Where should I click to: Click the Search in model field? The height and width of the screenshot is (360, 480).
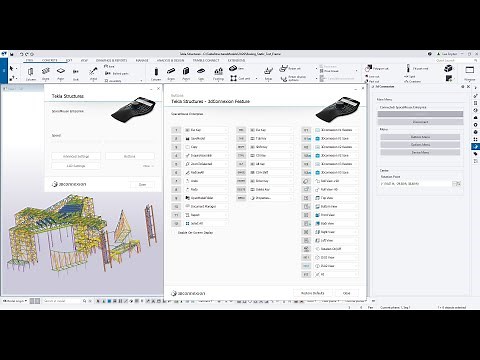coord(62,301)
